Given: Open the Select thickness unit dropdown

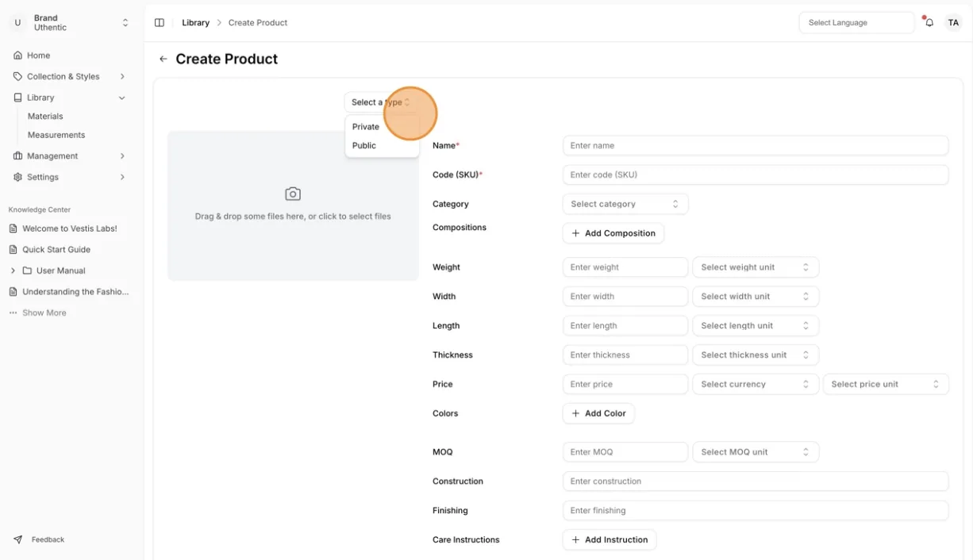Looking at the screenshot, I should 756,355.
